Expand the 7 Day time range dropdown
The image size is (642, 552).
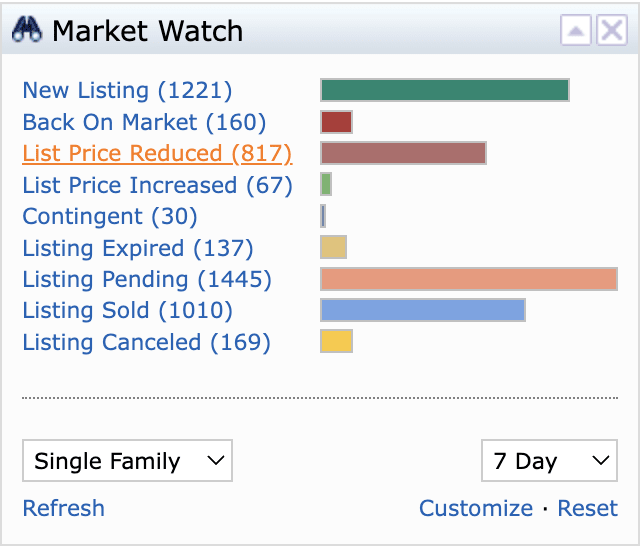(x=549, y=461)
